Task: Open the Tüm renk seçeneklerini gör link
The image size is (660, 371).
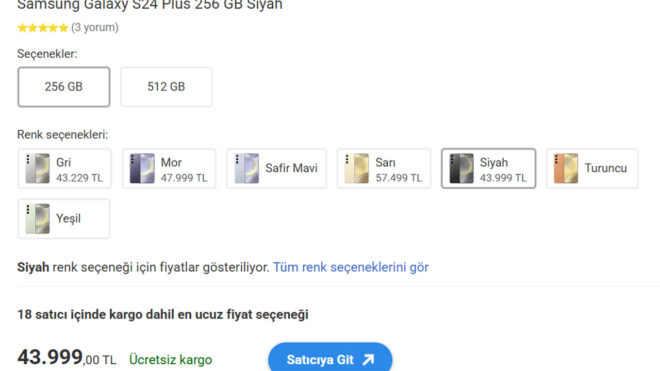Action: pyautogui.click(x=351, y=267)
